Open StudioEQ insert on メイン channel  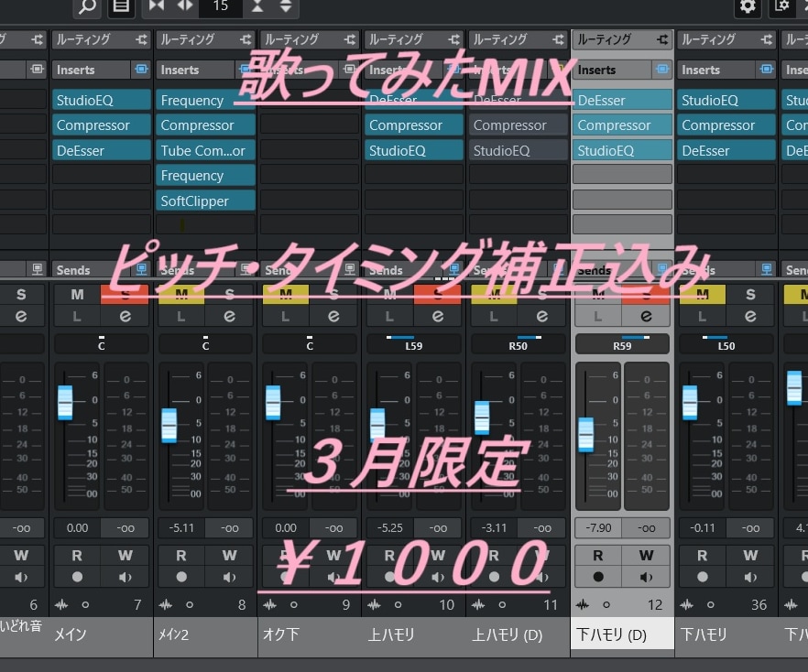pos(102,100)
